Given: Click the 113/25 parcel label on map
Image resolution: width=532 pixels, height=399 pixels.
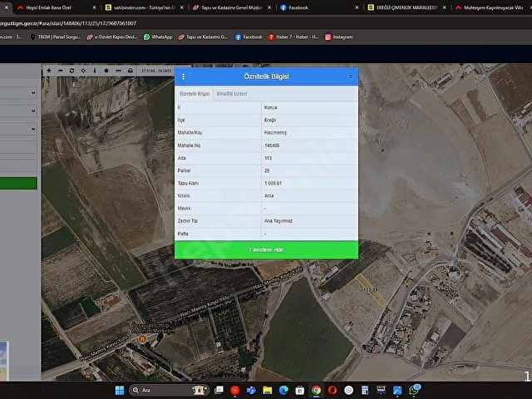Looking at the screenshot, I should point(371,290).
